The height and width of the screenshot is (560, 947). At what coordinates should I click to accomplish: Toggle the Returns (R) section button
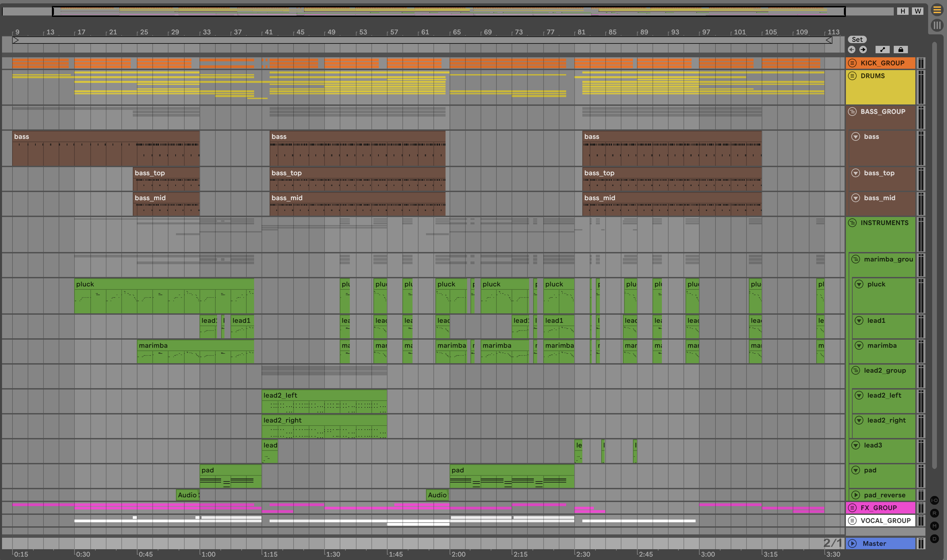[934, 513]
